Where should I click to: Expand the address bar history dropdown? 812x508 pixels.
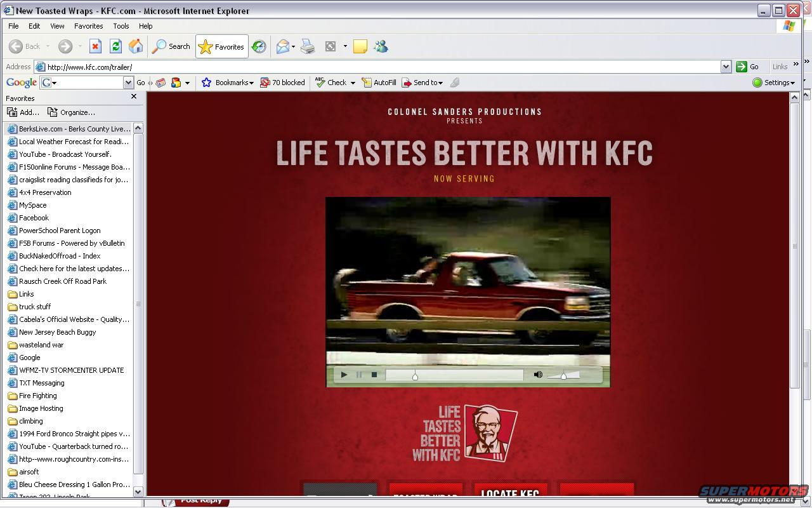[726, 67]
